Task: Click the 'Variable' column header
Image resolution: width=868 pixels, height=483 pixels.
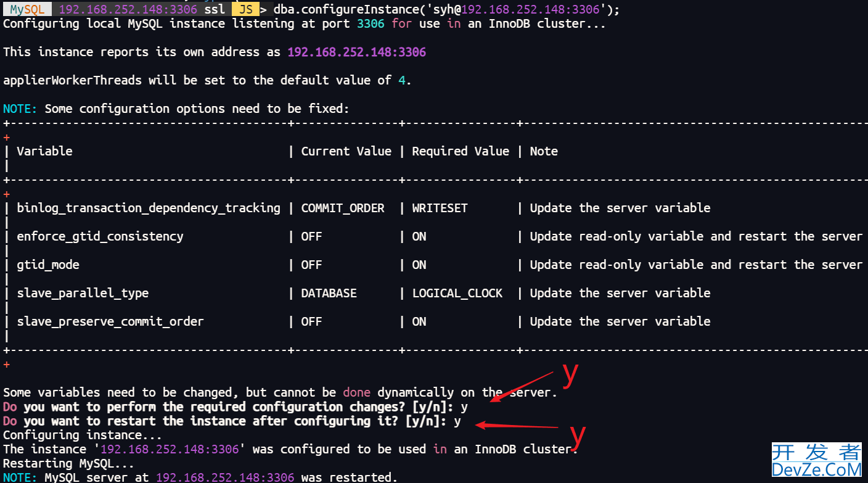Action: click(x=44, y=151)
